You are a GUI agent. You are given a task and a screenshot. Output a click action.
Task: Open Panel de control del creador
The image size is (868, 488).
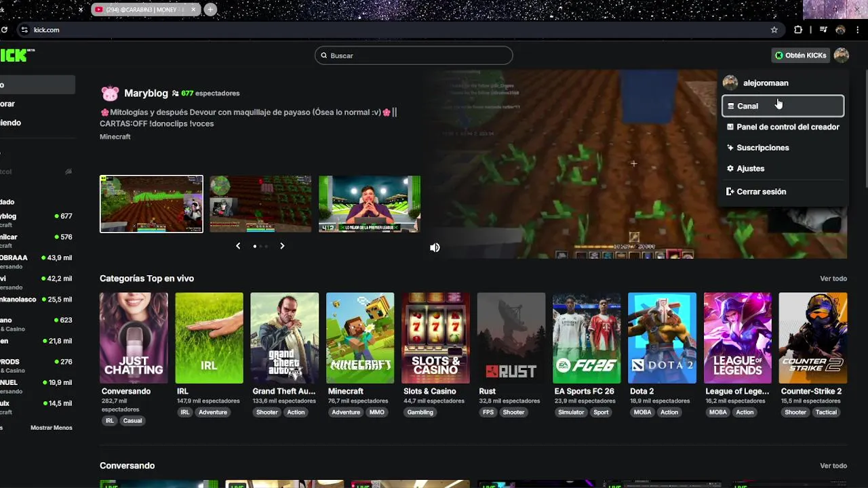tap(783, 127)
